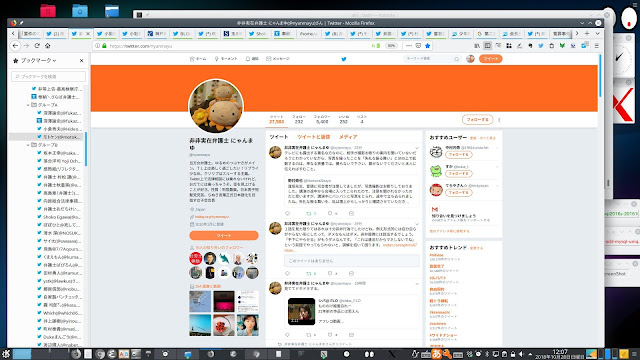Close the active Twitter tab
640x360 pixels.
[x=88, y=33]
